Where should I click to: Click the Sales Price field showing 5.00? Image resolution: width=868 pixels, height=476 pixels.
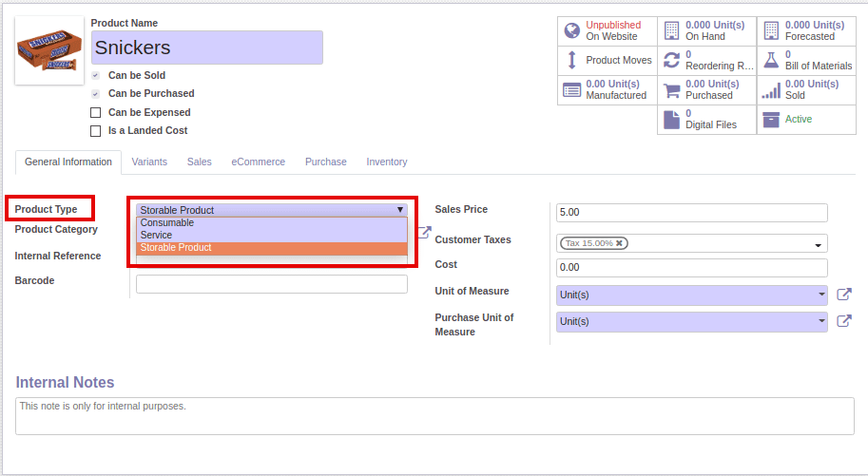(691, 213)
